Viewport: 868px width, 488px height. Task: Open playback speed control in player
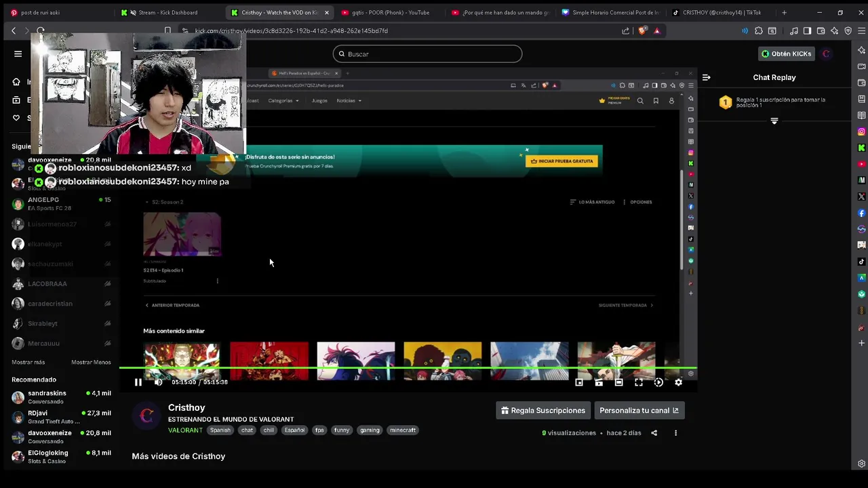click(x=658, y=382)
